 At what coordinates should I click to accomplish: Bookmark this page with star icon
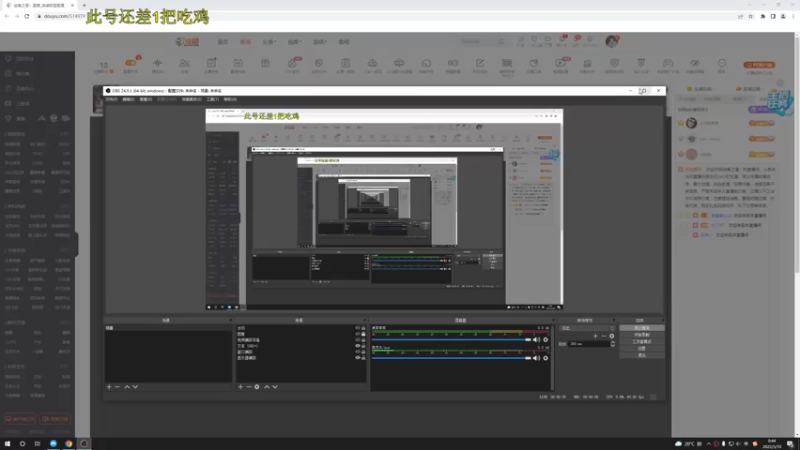click(x=751, y=16)
